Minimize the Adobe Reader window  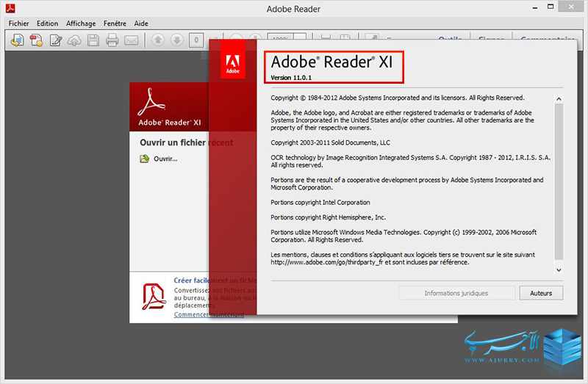coord(535,7)
